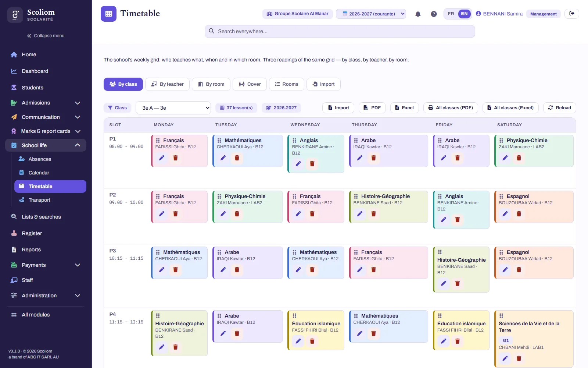This screenshot has height=368, width=588.
Task: Open the class selector 3e A — 3e
Action: pos(173,108)
